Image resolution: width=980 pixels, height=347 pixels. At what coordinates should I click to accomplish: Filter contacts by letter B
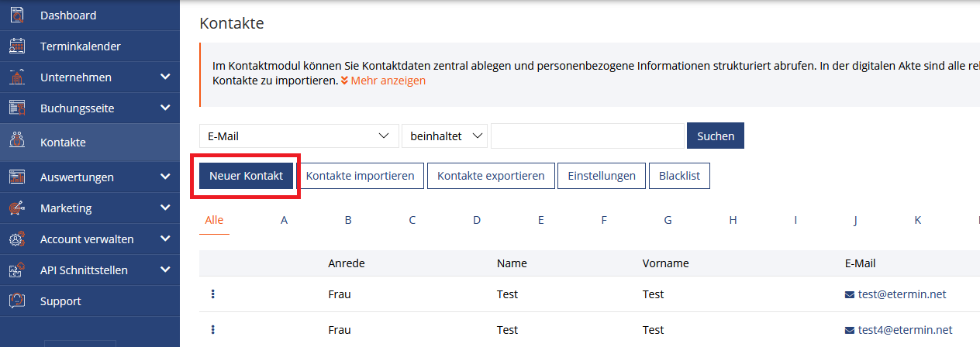pos(348,220)
